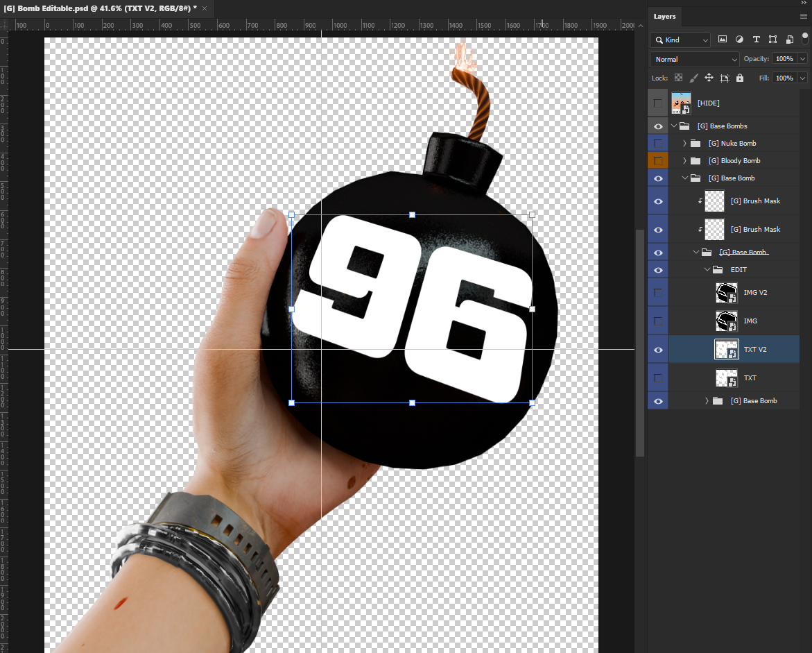The height and width of the screenshot is (653, 812).
Task: Open the Opacity slider dropdown arrow
Action: [x=803, y=59]
